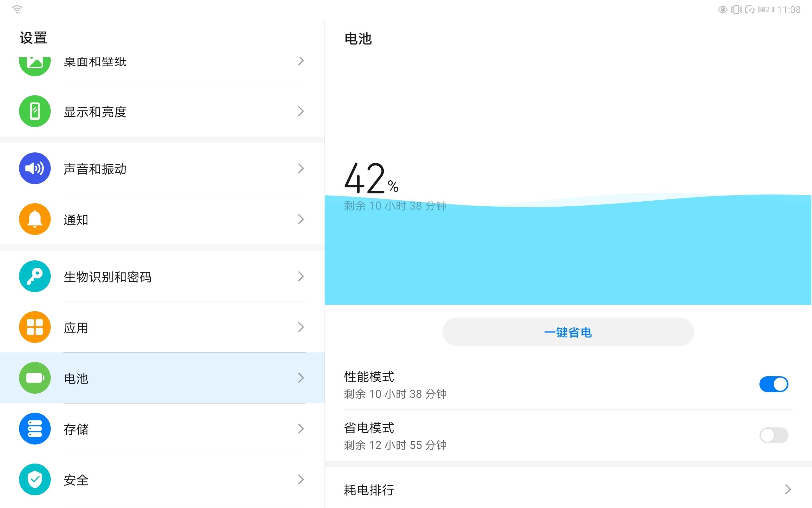Expand 通知 via its chevron arrow
Image resolution: width=812 pixels, height=508 pixels.
[x=301, y=219]
